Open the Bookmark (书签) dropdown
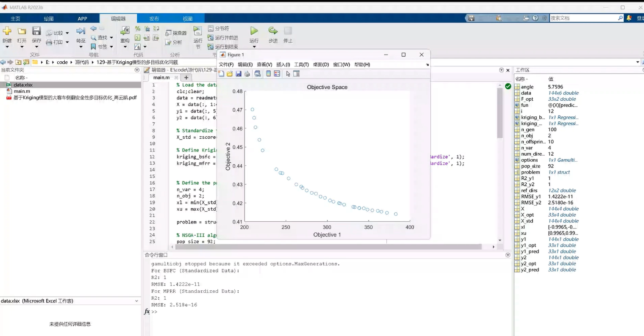Image resolution: width=644 pixels, height=336 pixels. [111, 47]
